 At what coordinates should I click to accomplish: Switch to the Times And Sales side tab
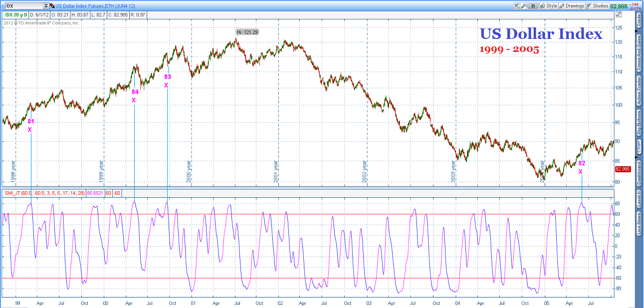[x=639, y=54]
